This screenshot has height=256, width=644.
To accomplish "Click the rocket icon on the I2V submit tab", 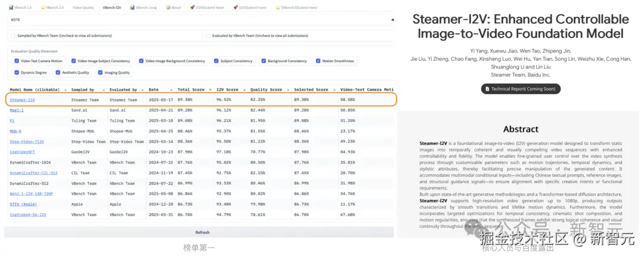I will click(234, 8).
